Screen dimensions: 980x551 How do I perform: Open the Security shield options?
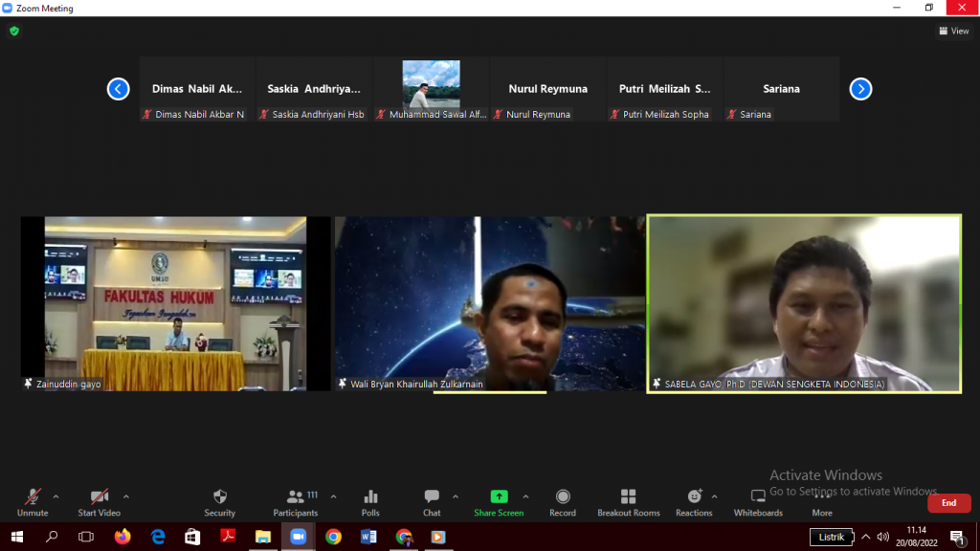click(219, 501)
